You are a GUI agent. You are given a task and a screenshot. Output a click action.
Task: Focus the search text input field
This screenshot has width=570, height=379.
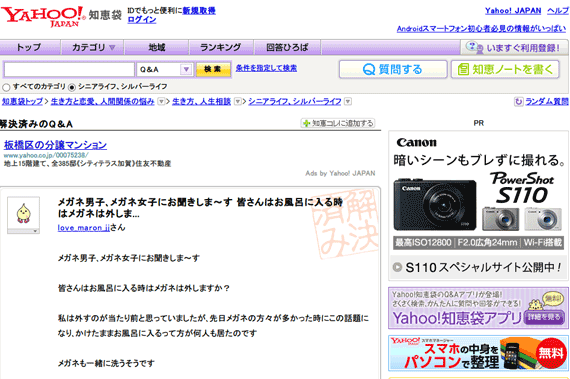(69, 69)
